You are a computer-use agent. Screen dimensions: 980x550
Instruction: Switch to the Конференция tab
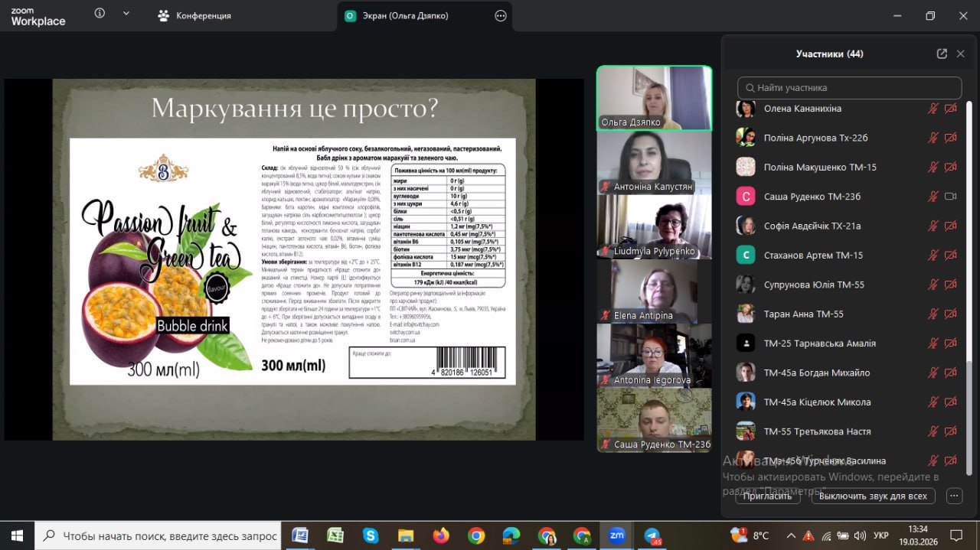pos(194,15)
